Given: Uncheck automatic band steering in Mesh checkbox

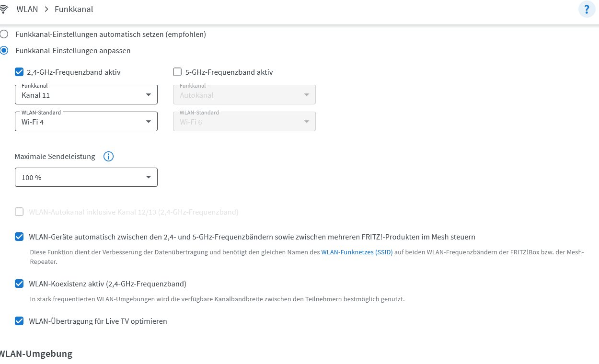Looking at the screenshot, I should pyautogui.click(x=19, y=237).
